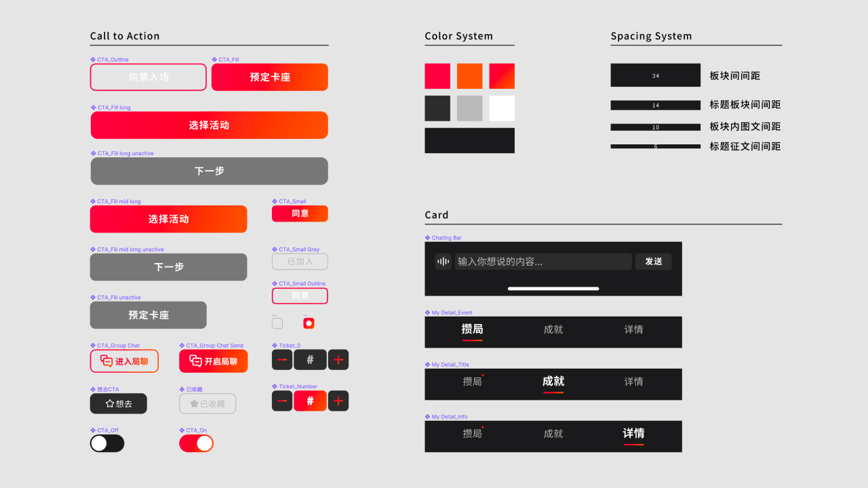This screenshot has height=488, width=868.
Task: Click the voice waveform icon in chat bar
Action: 443,262
